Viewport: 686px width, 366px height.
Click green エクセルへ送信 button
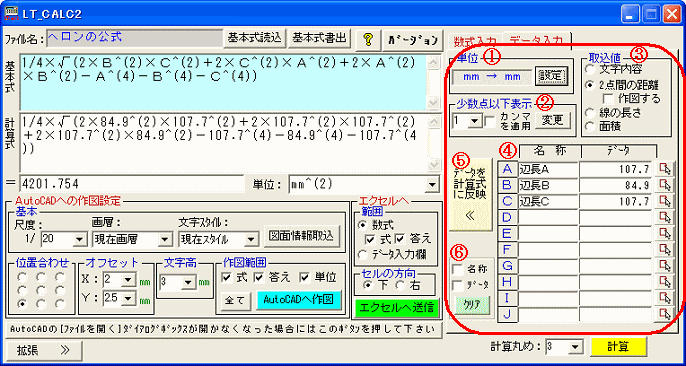[396, 308]
